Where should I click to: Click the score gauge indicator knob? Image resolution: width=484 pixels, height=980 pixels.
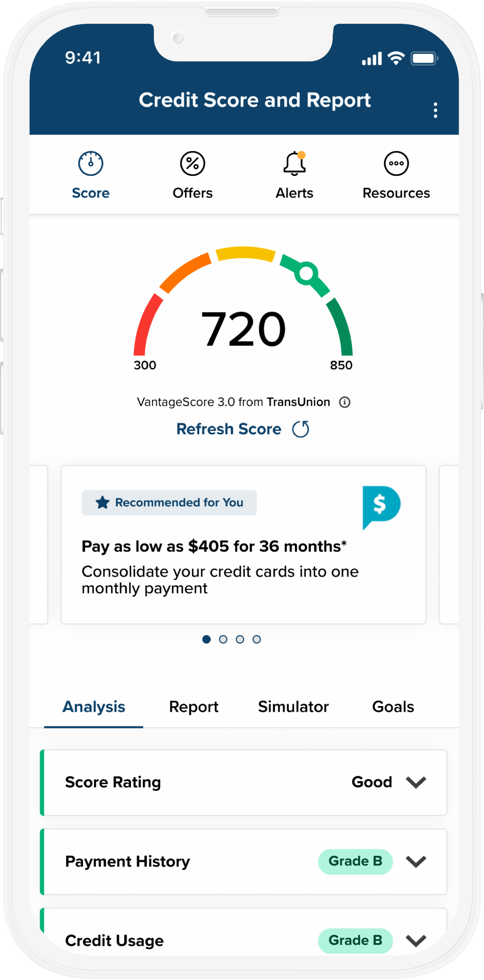(306, 273)
